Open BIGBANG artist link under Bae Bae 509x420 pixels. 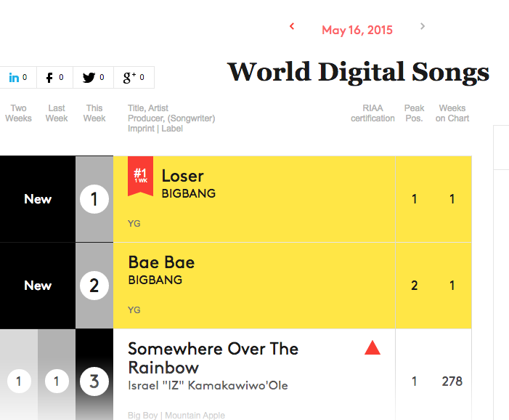[155, 280]
